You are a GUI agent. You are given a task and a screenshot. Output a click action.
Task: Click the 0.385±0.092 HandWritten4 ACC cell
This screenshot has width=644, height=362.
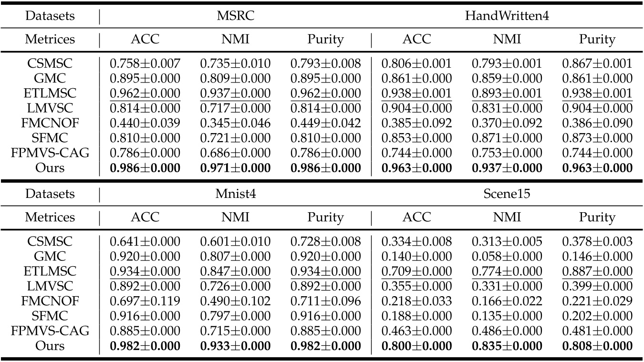coord(416,123)
